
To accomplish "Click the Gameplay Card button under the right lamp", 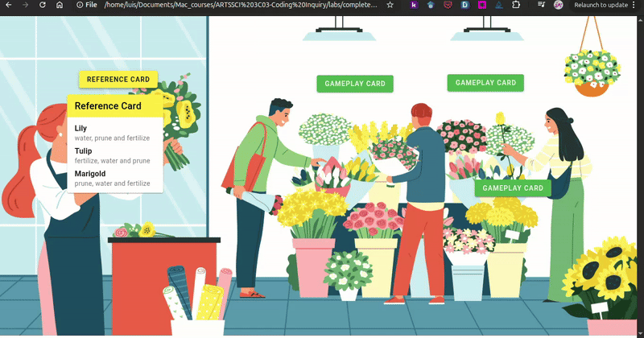I will pos(485,83).
